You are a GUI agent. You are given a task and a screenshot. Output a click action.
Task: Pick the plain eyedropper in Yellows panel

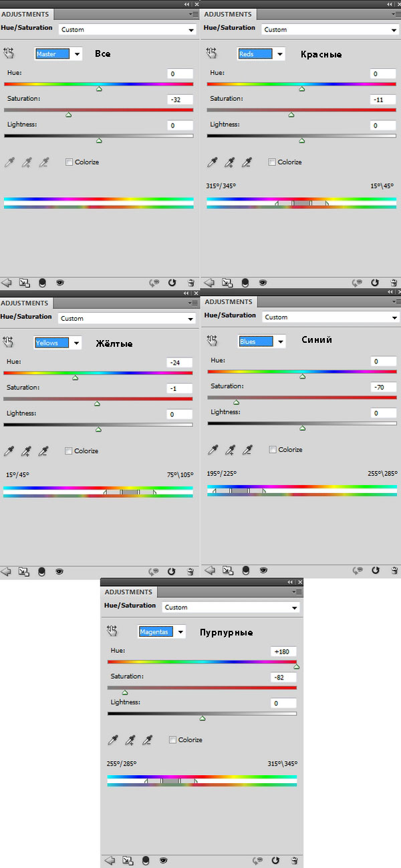click(x=9, y=451)
